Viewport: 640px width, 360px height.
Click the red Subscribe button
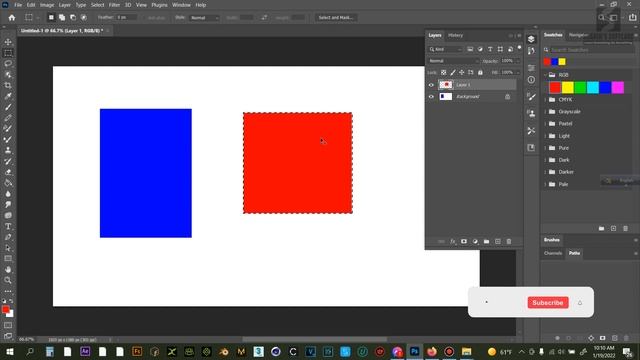[548, 302]
